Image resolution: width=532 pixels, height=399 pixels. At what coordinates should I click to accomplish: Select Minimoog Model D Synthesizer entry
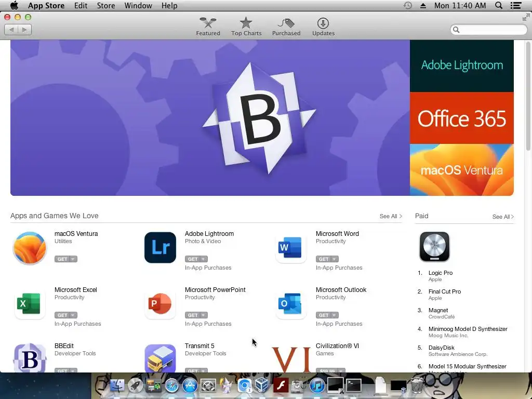click(x=468, y=329)
